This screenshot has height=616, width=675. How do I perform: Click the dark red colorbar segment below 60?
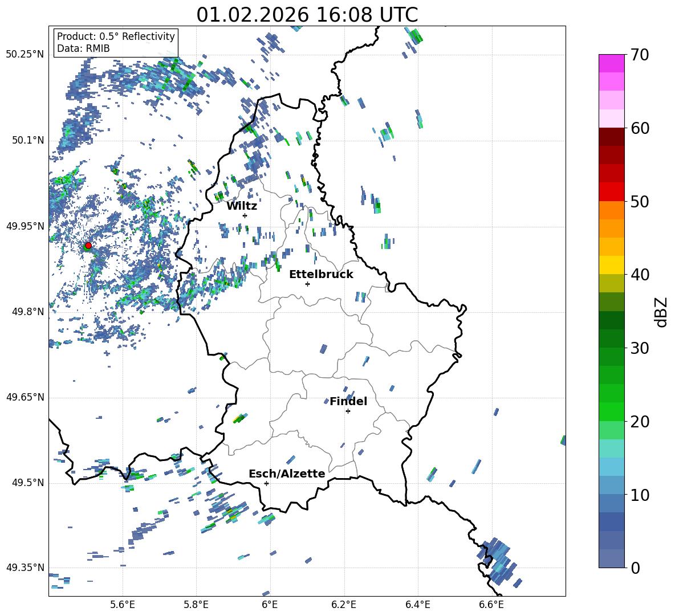coord(611,137)
